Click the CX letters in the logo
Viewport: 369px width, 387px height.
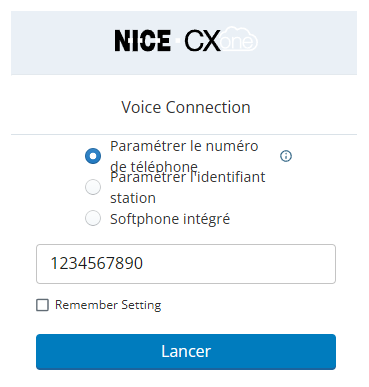202,41
